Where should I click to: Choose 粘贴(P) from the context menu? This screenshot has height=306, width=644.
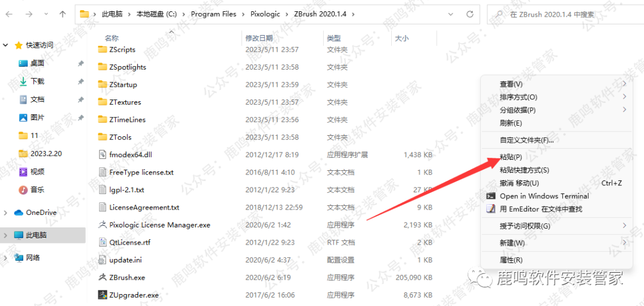[x=510, y=157]
